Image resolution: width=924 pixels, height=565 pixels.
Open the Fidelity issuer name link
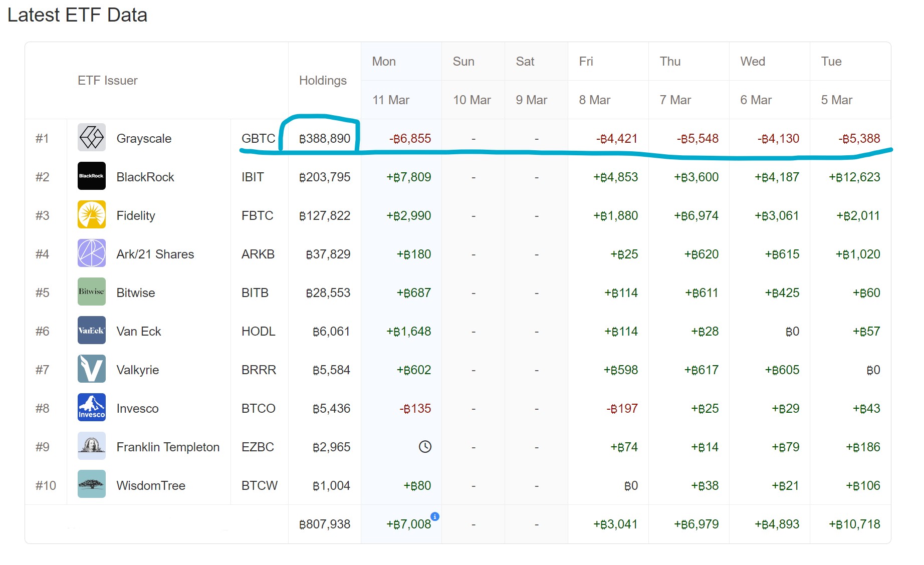point(136,216)
